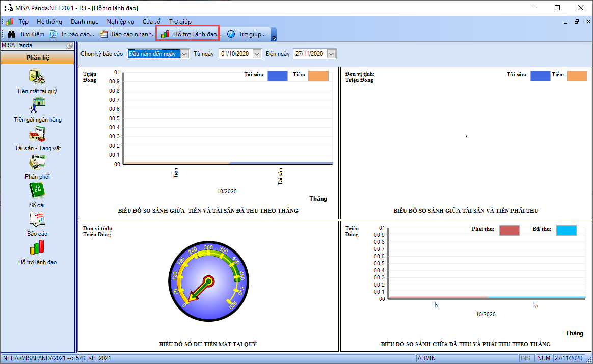Open the Sổ cái ledger icon
This screenshot has width=593, height=364.
pyautogui.click(x=37, y=190)
